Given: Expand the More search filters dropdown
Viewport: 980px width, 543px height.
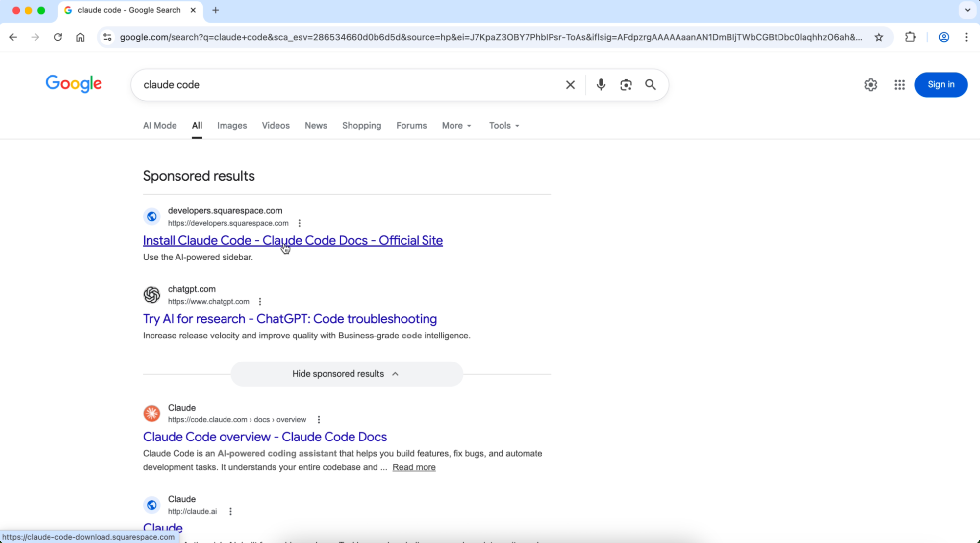Looking at the screenshot, I should (x=456, y=126).
